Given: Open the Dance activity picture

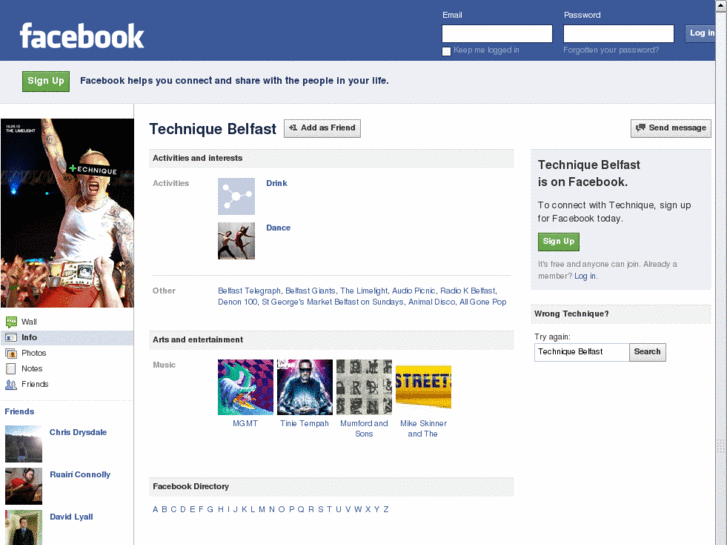Looking at the screenshot, I should pyautogui.click(x=236, y=241).
